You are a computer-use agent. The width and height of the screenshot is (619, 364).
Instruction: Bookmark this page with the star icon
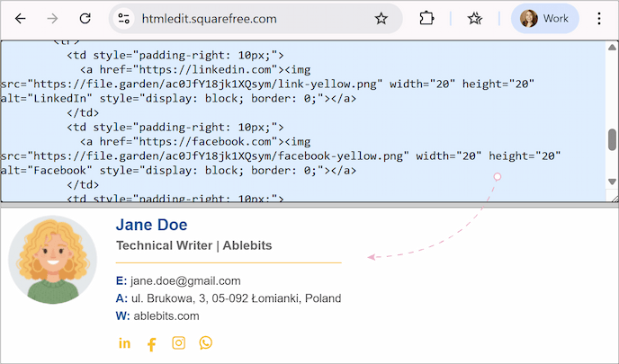click(381, 19)
